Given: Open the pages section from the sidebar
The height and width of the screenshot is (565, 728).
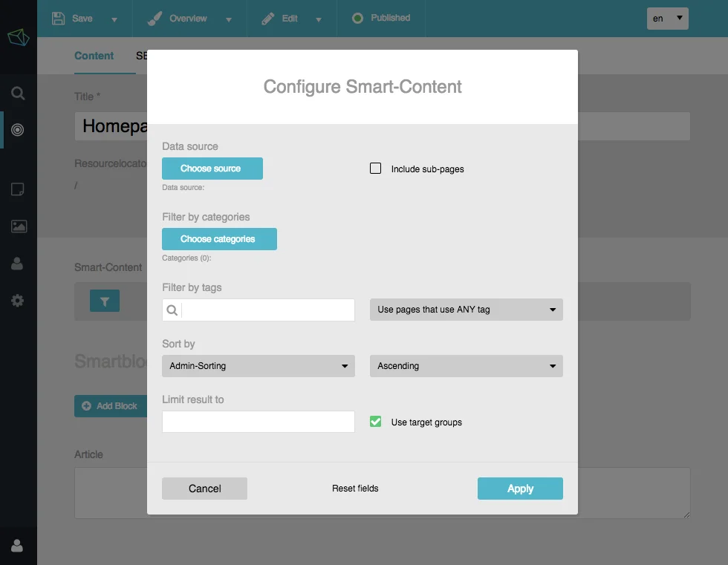Looking at the screenshot, I should (18, 189).
